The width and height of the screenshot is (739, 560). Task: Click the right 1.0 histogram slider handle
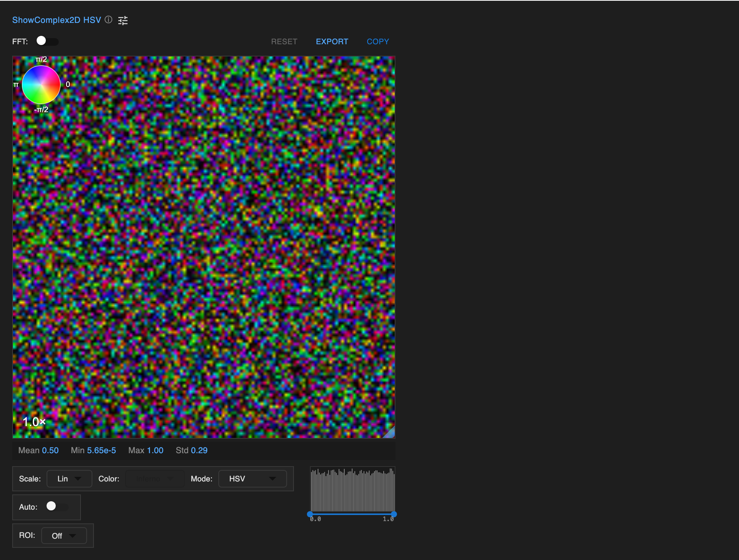(x=393, y=514)
